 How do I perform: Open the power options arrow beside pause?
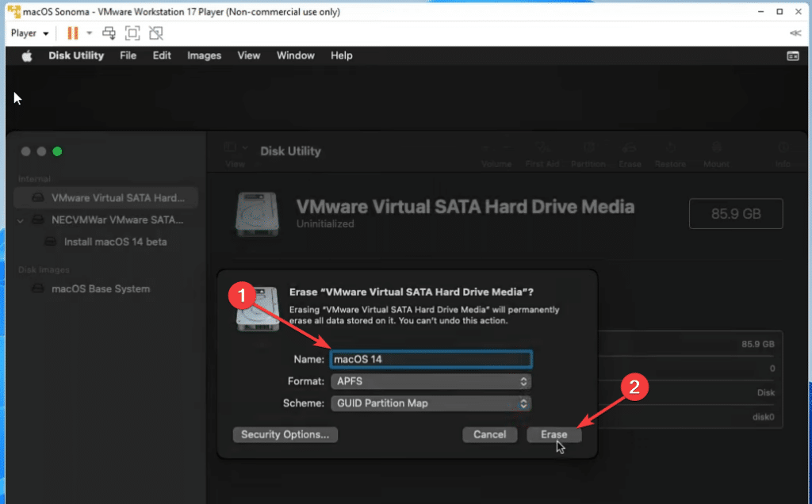(x=89, y=33)
